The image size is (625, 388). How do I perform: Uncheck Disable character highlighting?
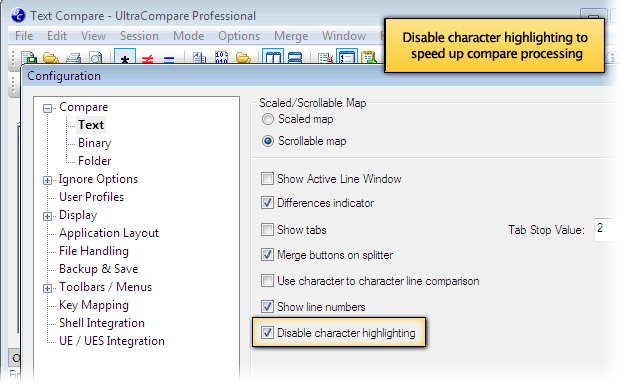pyautogui.click(x=267, y=332)
